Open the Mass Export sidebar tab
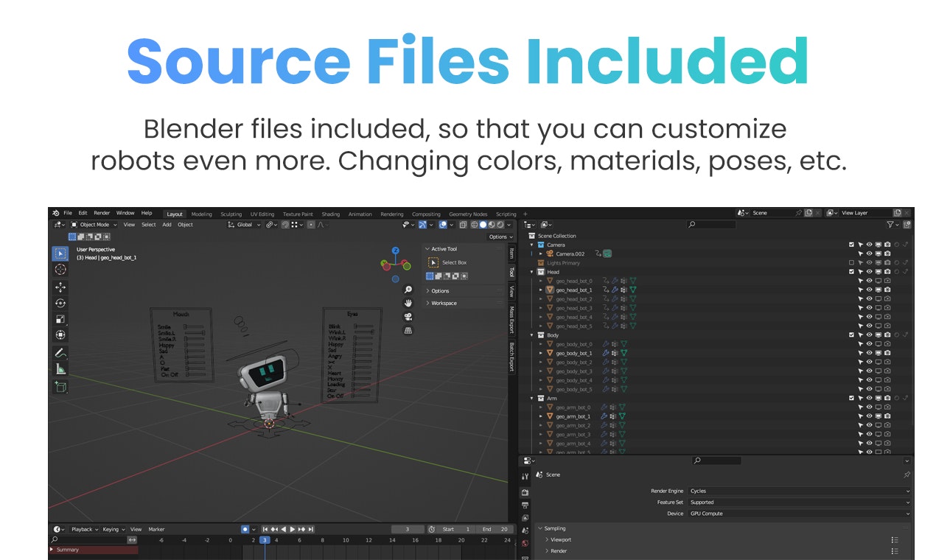 pyautogui.click(x=511, y=320)
